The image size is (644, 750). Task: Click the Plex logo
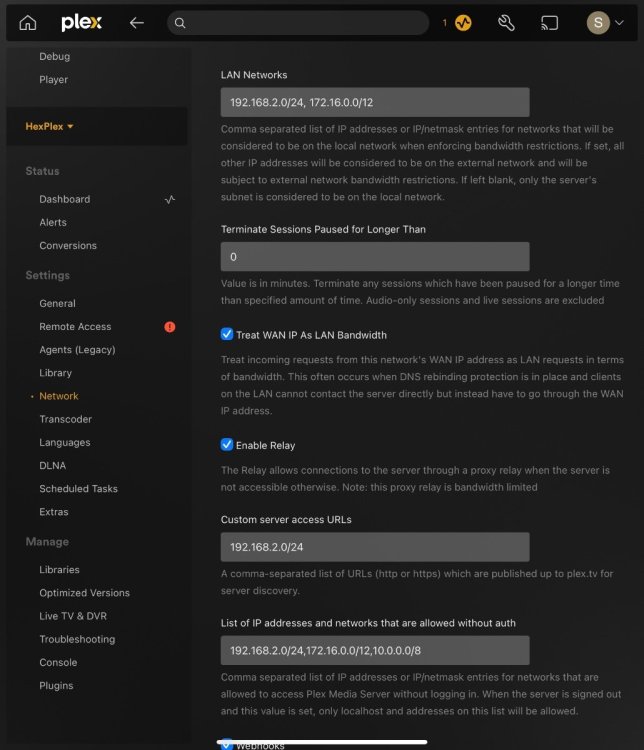pyautogui.click(x=81, y=23)
